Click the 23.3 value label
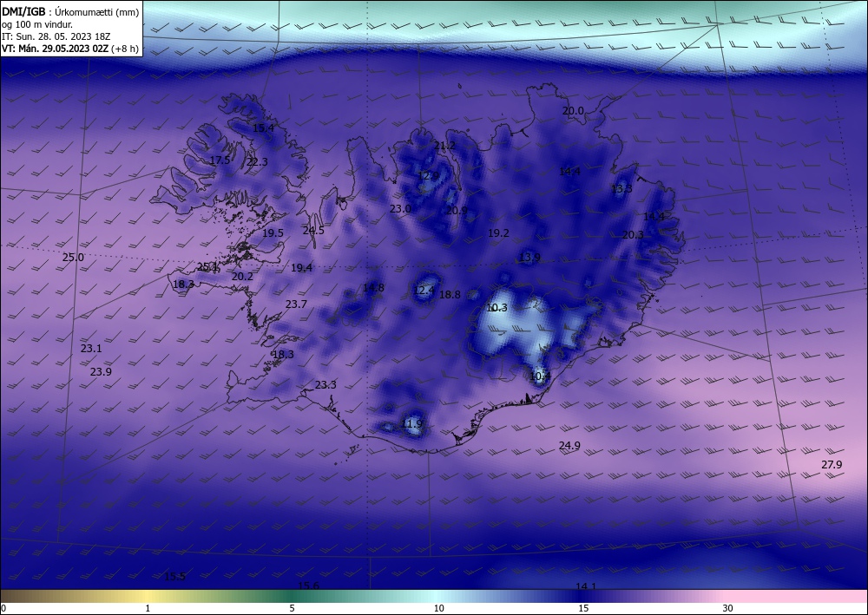The width and height of the screenshot is (868, 615). tap(325, 385)
